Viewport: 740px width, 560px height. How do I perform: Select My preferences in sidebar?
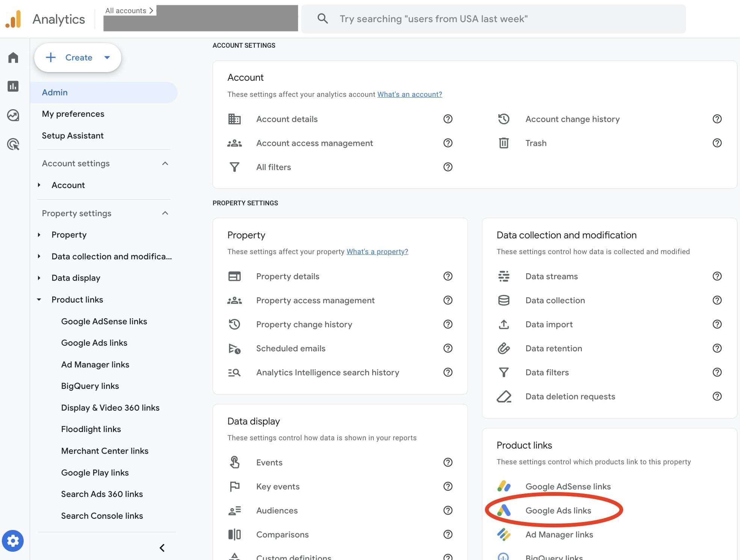73,114
